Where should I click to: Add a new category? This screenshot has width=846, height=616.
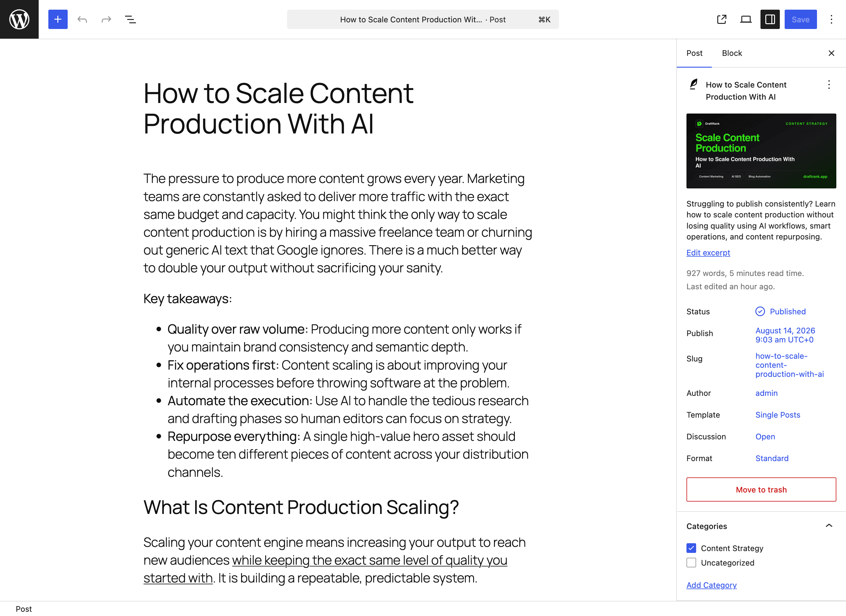(711, 585)
